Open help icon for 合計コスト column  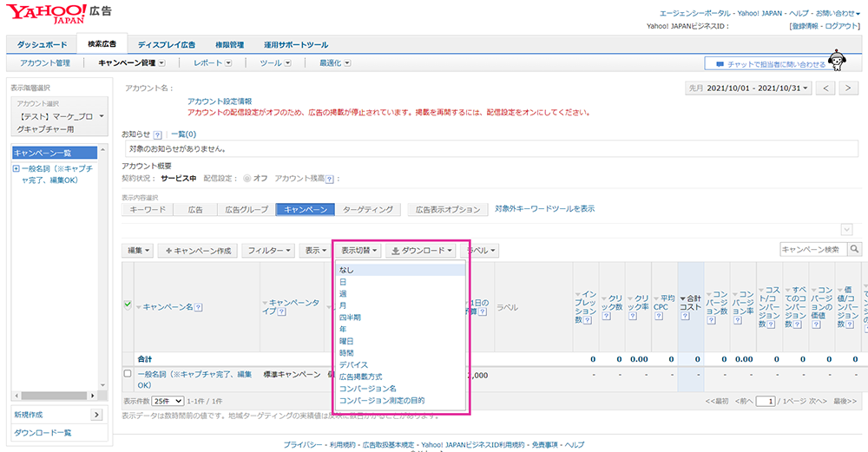click(x=686, y=316)
